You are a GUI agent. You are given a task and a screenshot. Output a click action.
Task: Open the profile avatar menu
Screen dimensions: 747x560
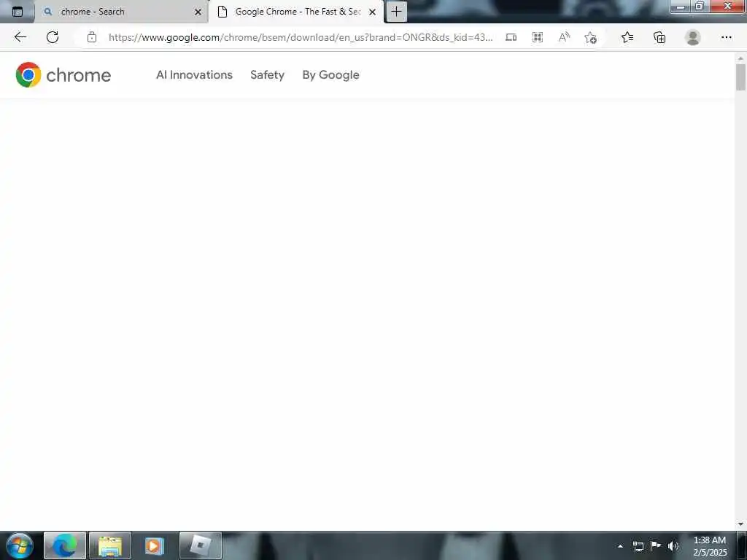tap(693, 37)
